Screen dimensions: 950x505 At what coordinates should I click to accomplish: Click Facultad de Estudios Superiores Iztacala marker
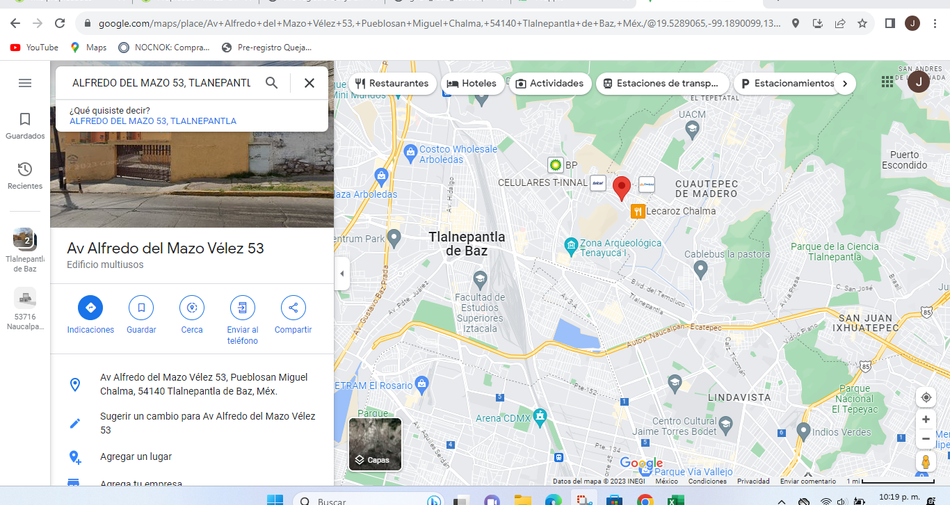coord(480,279)
